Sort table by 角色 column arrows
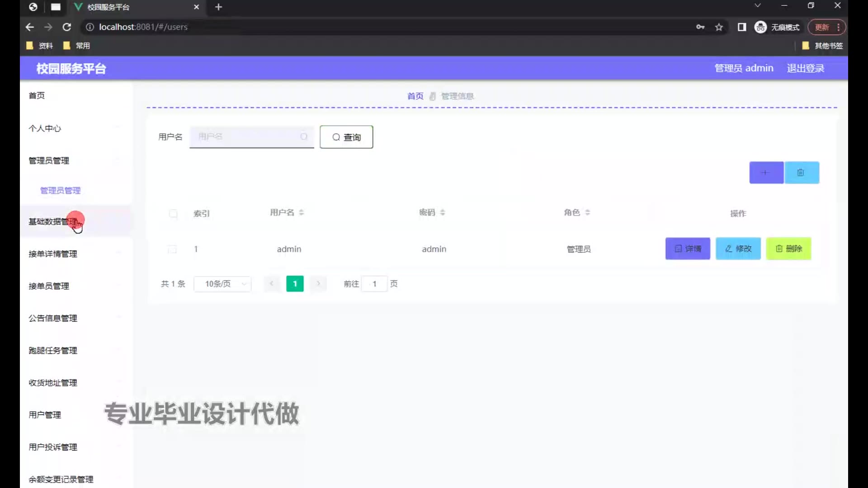The width and height of the screenshot is (868, 488). tap(587, 212)
